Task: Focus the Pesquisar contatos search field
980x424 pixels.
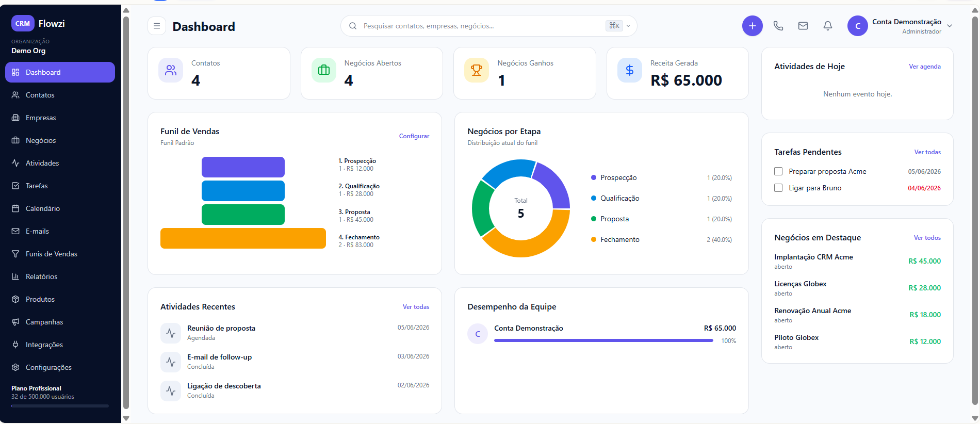Action: (x=488, y=26)
